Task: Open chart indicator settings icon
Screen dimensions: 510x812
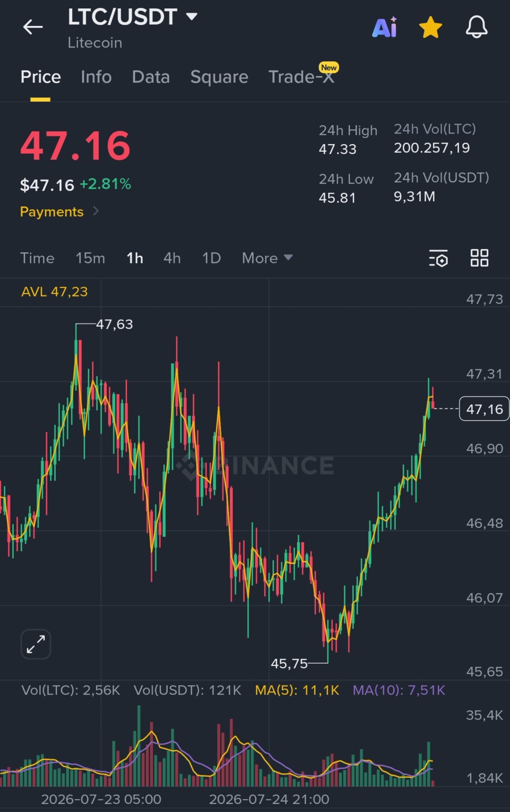Action: pos(439,258)
